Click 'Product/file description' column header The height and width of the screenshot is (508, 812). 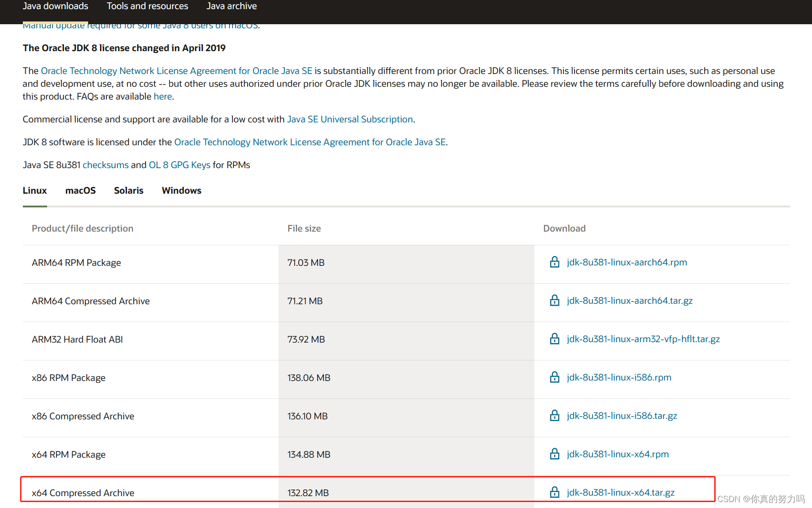83,228
